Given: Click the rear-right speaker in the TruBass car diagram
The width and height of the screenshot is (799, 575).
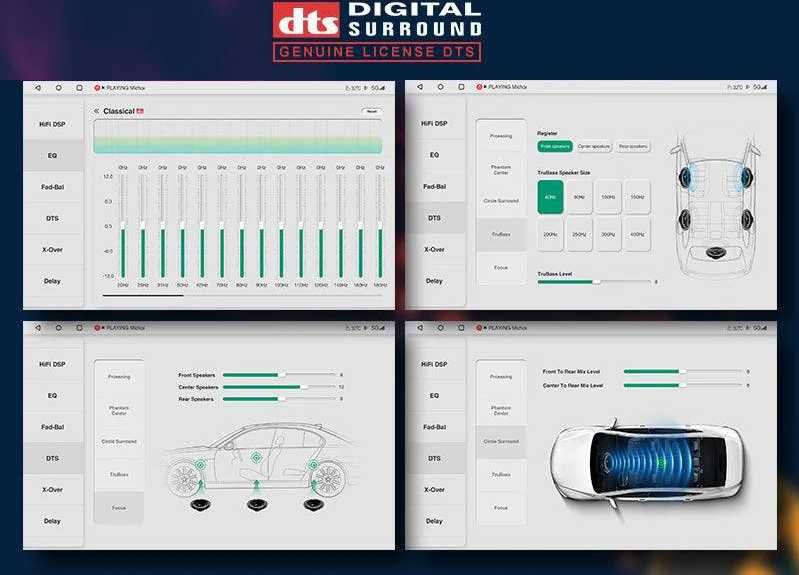Looking at the screenshot, I should click(x=747, y=219).
